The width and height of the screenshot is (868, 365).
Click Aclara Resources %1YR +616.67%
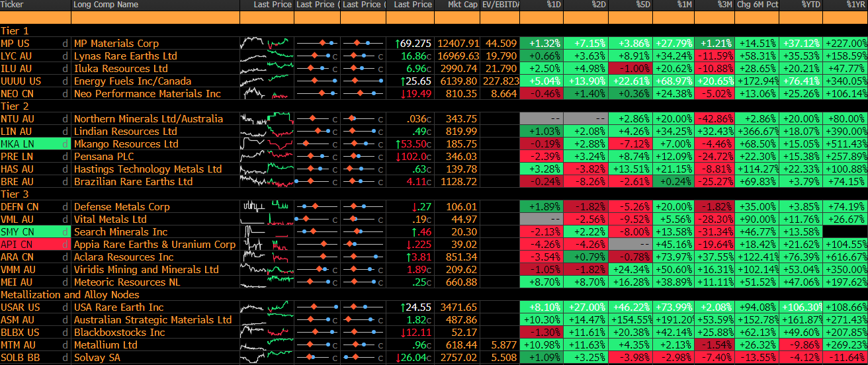pyautogui.click(x=846, y=257)
